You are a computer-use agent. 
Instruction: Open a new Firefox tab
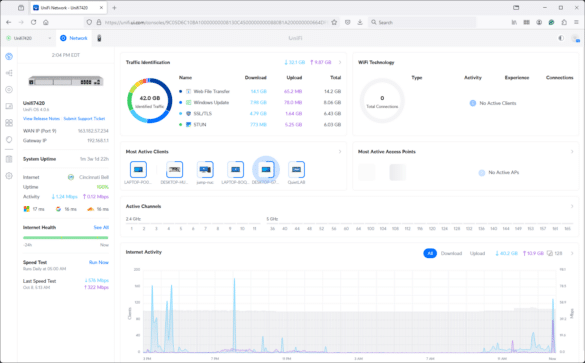[114, 7]
